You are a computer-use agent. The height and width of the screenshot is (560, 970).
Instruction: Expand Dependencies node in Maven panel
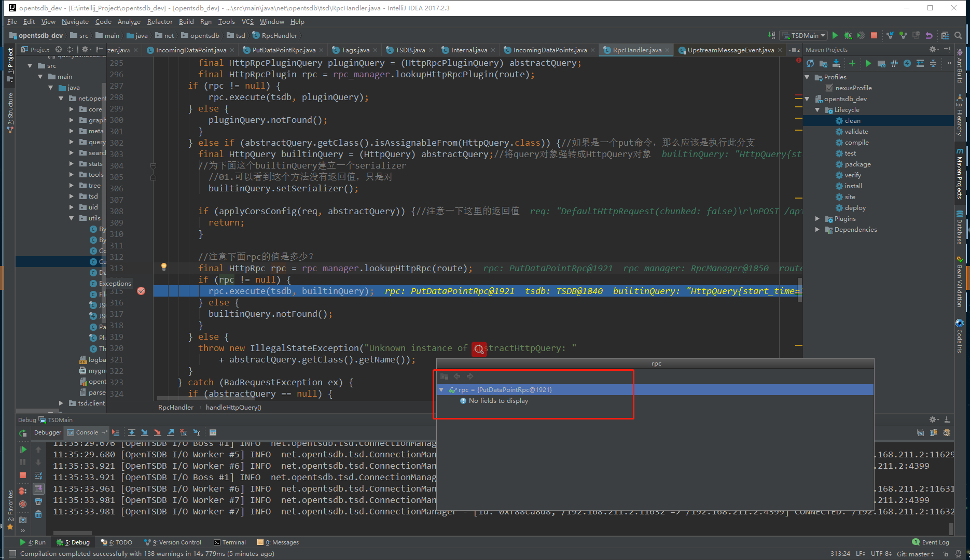click(817, 229)
